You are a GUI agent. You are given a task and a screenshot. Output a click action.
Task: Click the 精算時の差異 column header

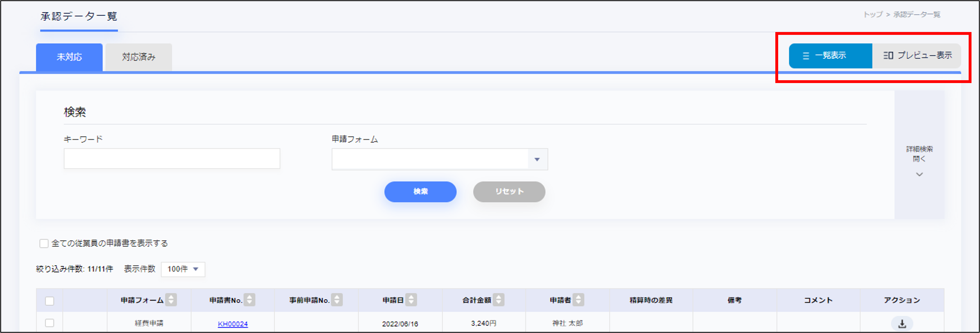[651, 300]
